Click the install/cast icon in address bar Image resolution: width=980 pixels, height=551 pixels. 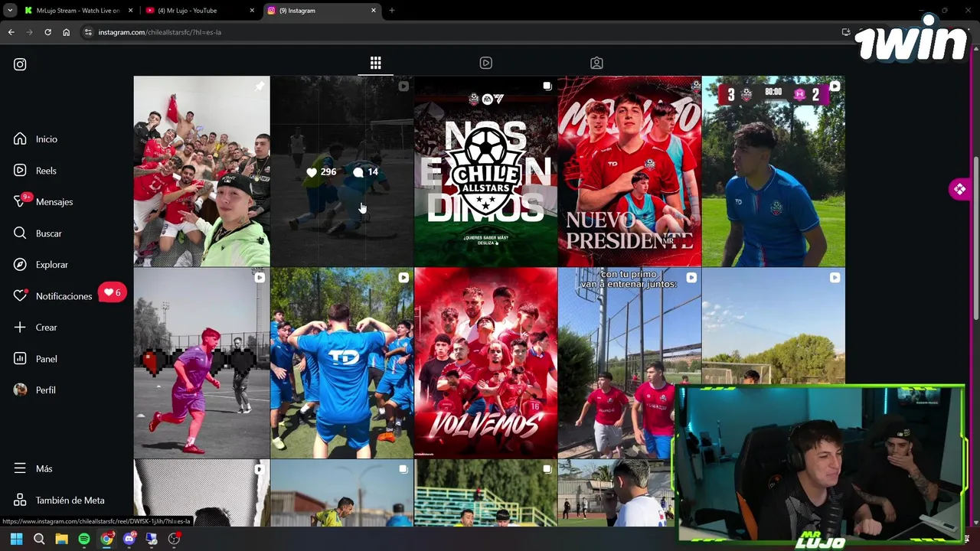click(845, 32)
